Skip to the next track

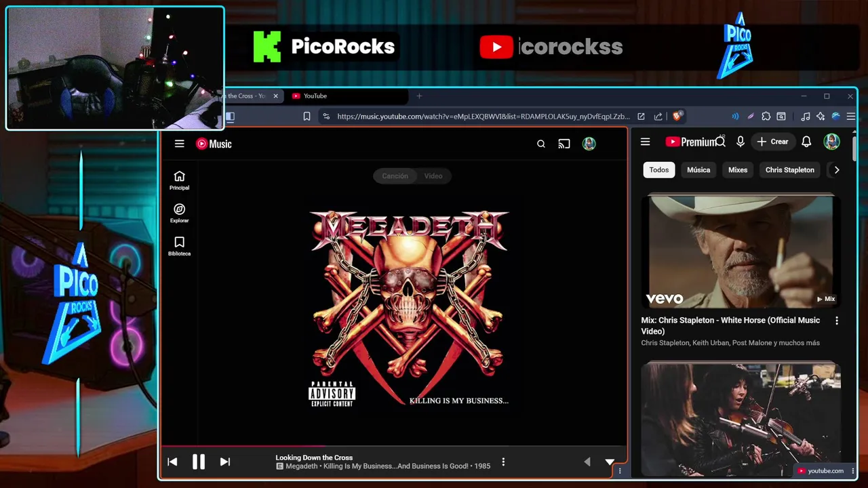(x=225, y=462)
